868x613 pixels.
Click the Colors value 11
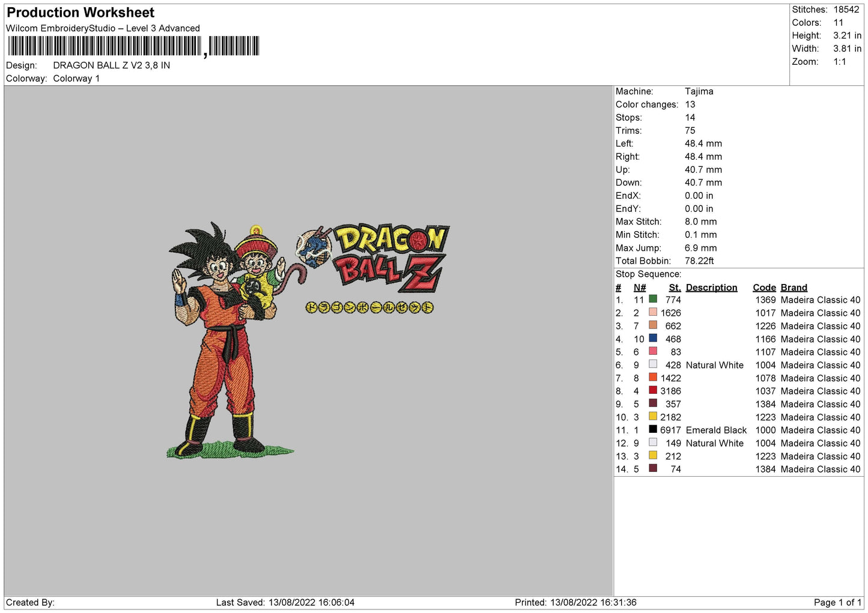839,23
